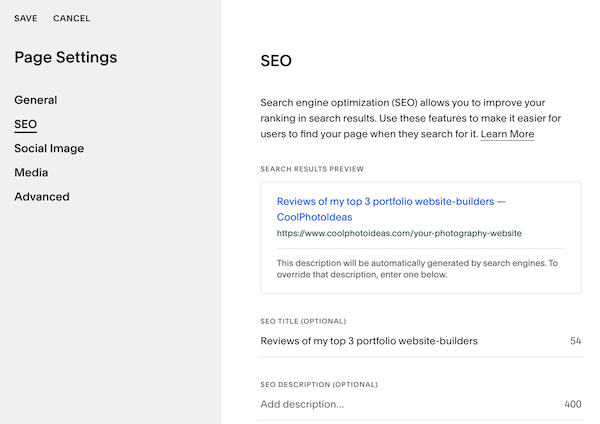The width and height of the screenshot is (600, 424).
Task: Focus the SEO title text field
Action: [400, 341]
